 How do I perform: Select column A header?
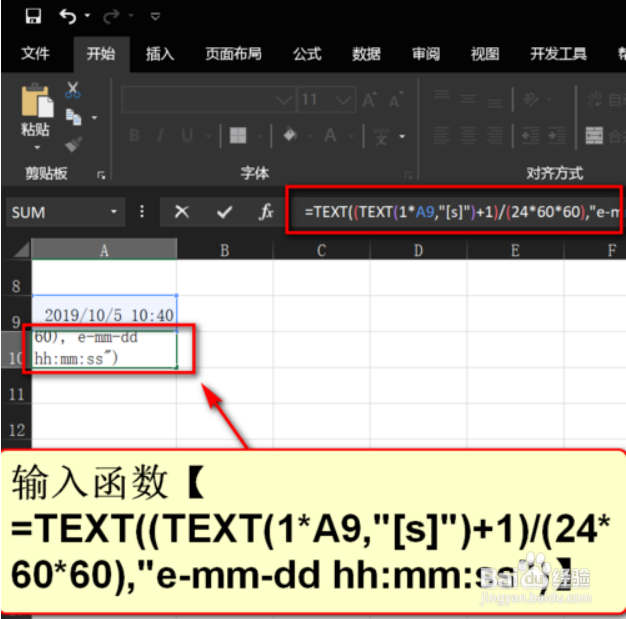(x=104, y=250)
